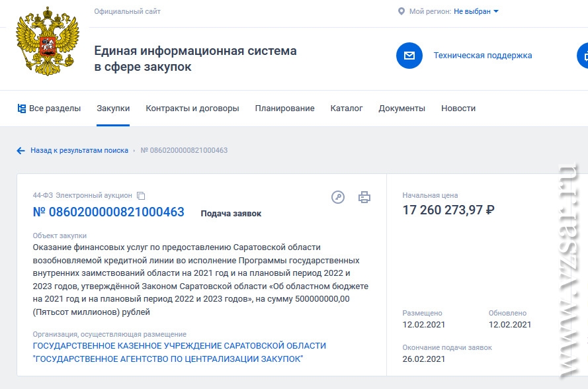Print the procurement card with printer icon
This screenshot has width=588, height=389.
(364, 197)
